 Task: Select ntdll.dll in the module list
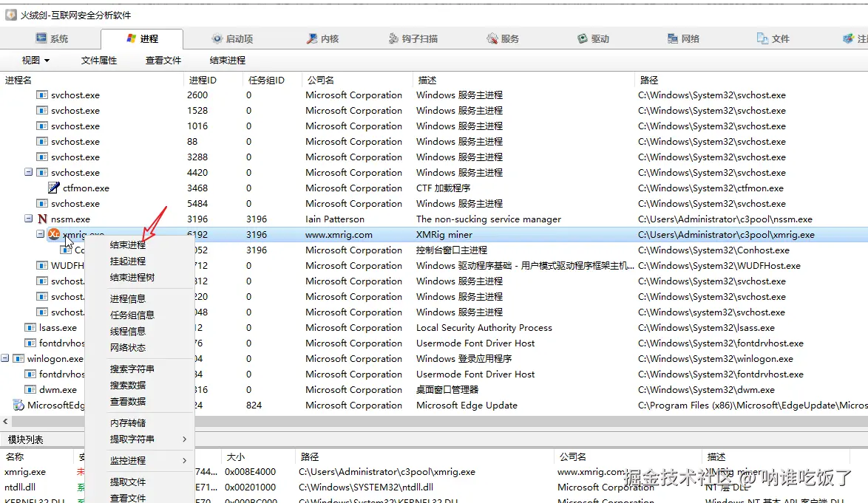(x=20, y=487)
